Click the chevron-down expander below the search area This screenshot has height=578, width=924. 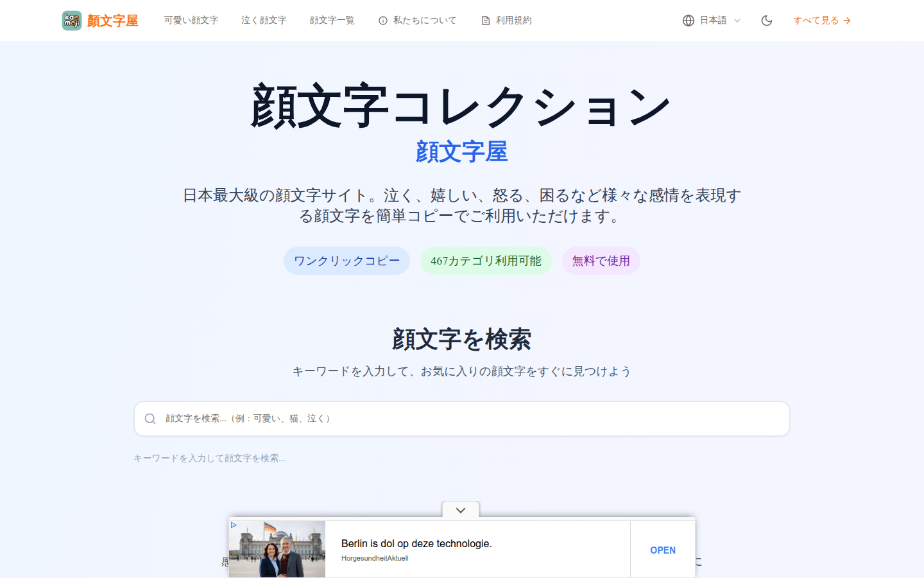coord(461,509)
